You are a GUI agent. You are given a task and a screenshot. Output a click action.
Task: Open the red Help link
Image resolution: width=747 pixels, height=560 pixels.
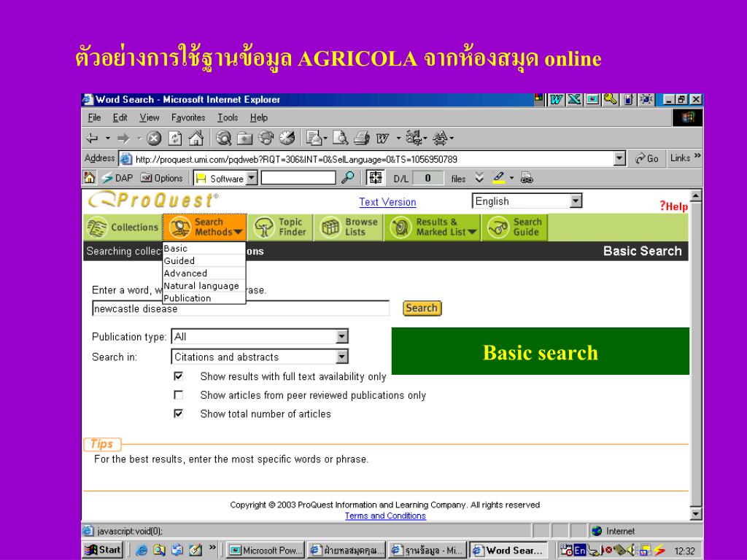(x=673, y=206)
